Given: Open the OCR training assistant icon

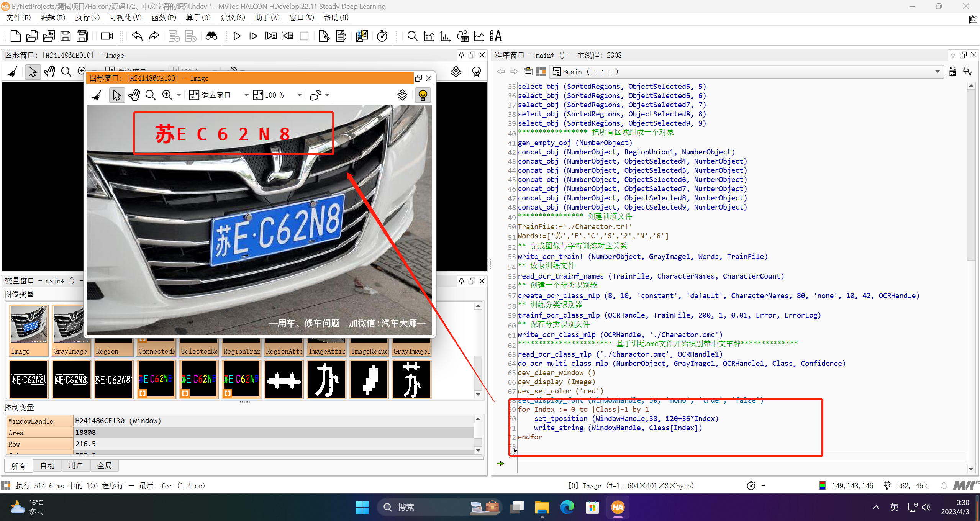Looking at the screenshot, I should 496,36.
